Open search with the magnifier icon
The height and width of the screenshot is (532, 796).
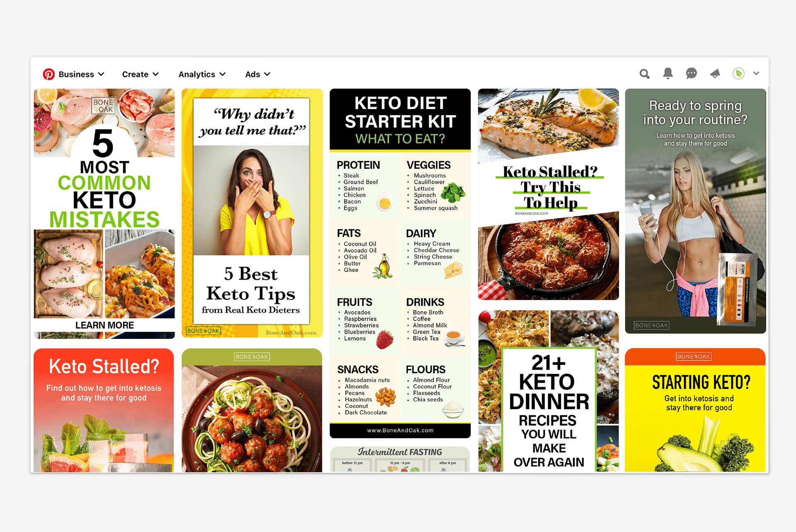[644, 74]
